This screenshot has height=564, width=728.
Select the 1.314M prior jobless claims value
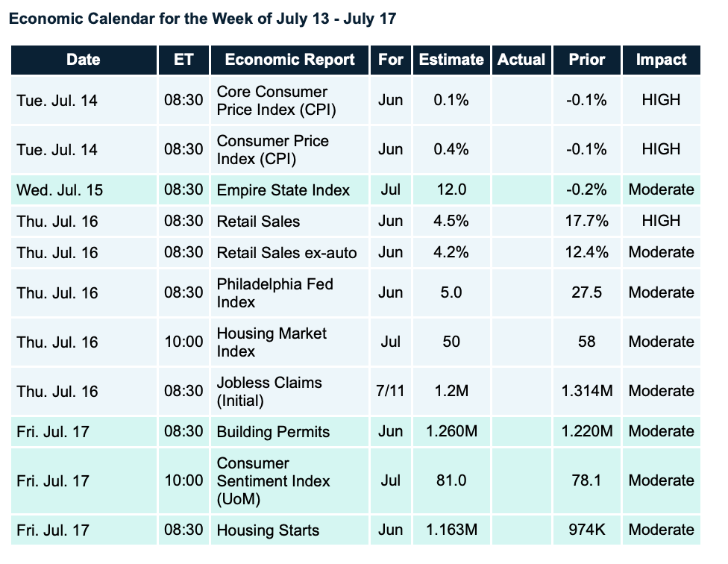586,392
